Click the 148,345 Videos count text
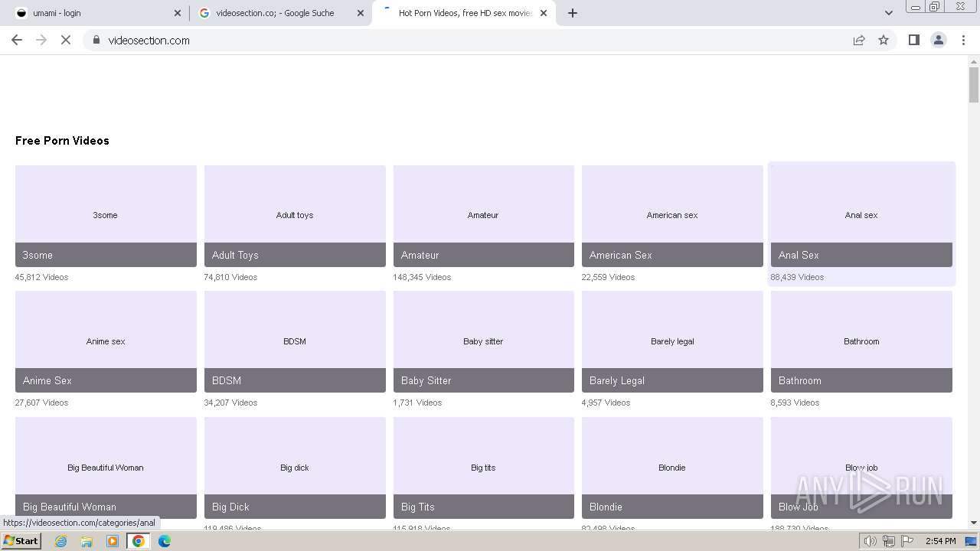 coord(422,277)
